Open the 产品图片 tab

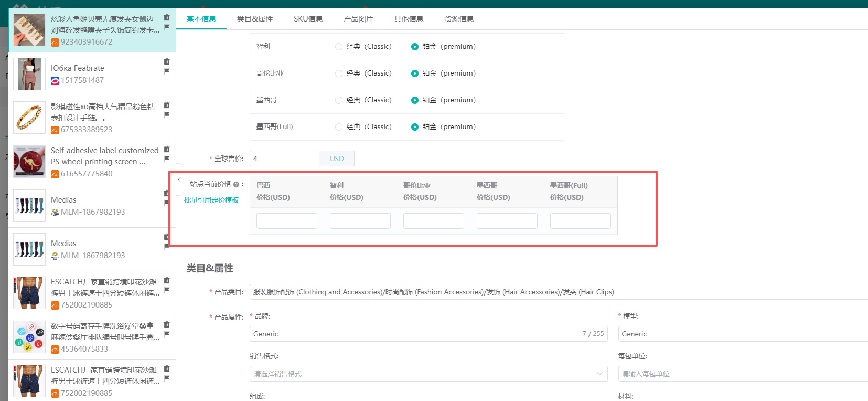(x=358, y=19)
